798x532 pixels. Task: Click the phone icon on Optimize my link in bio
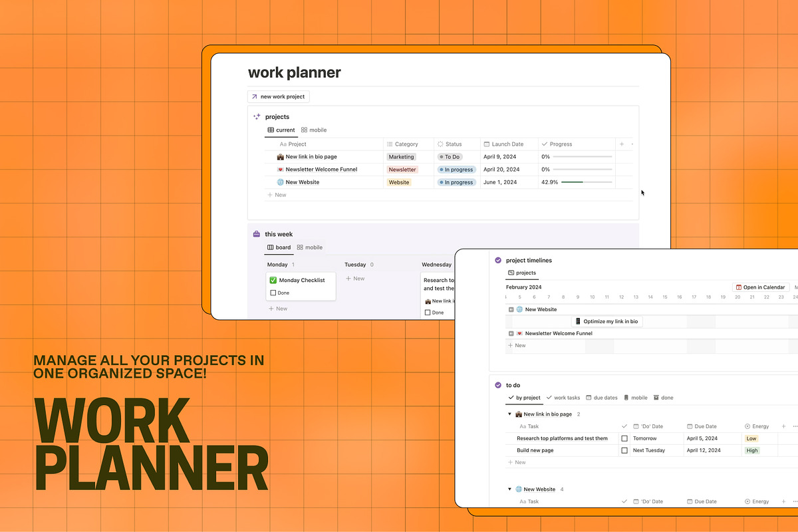click(x=578, y=321)
